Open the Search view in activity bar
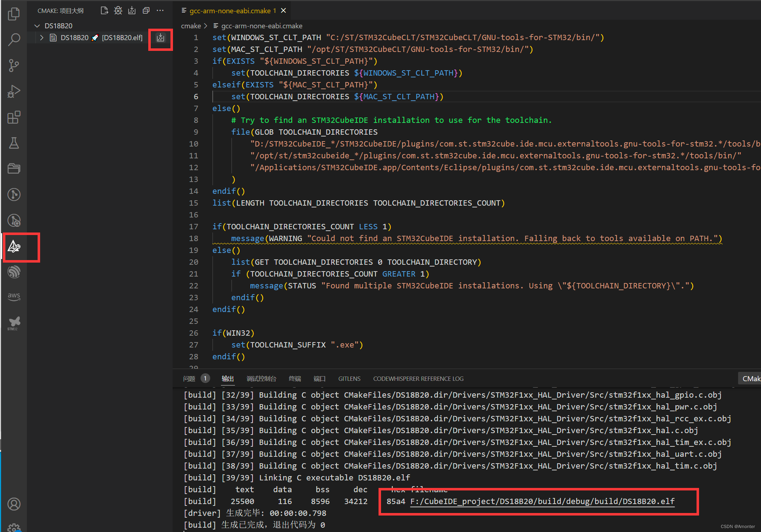761x532 pixels. pyautogui.click(x=14, y=39)
